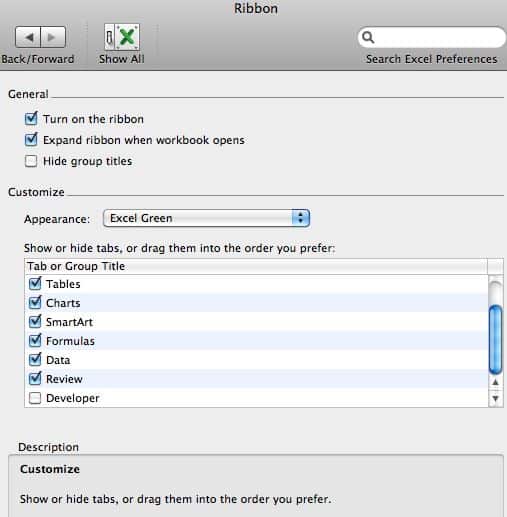Select the Formulas row label
The image size is (507, 517).
point(70,341)
